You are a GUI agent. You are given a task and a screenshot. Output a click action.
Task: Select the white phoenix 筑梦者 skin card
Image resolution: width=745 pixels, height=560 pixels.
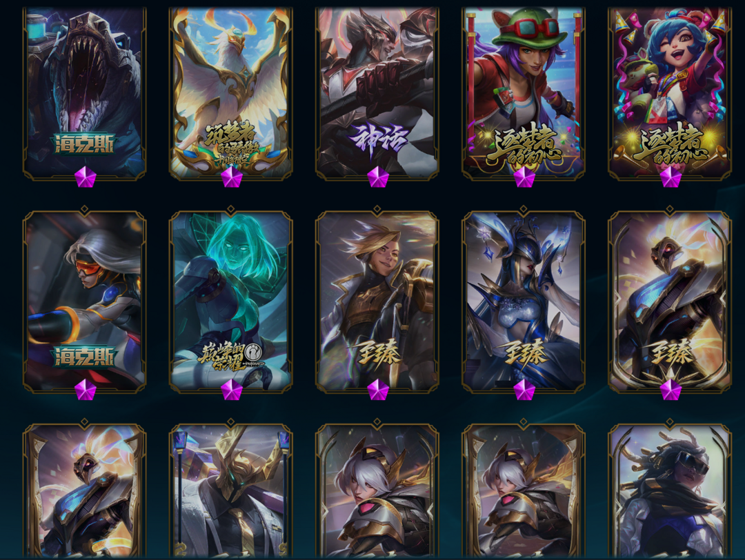[231, 92]
